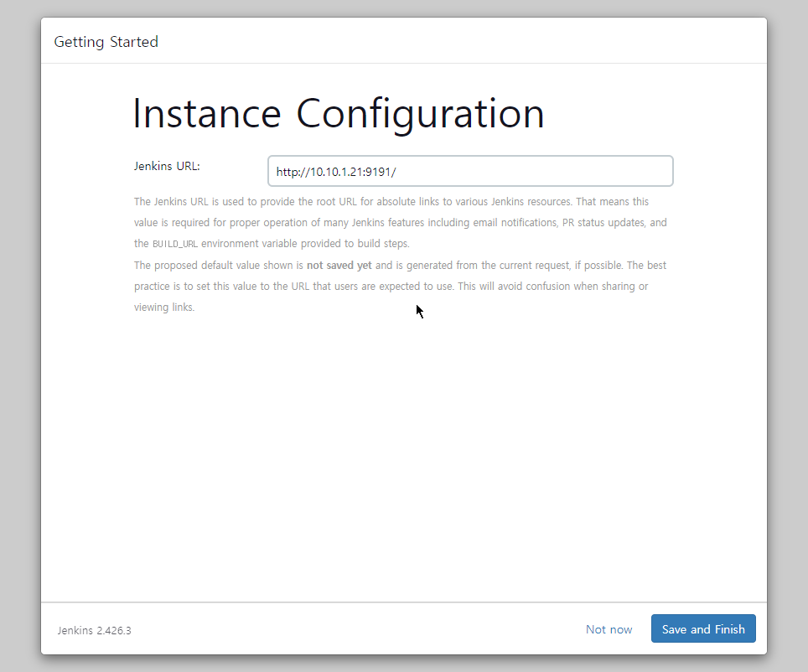The image size is (808, 672).
Task: Click the Save and Finish button
Action: click(703, 628)
